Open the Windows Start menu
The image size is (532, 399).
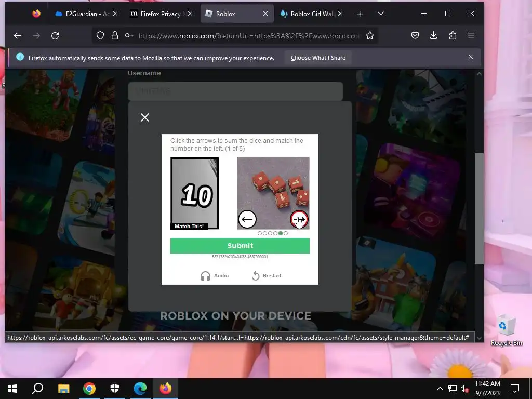click(12, 389)
